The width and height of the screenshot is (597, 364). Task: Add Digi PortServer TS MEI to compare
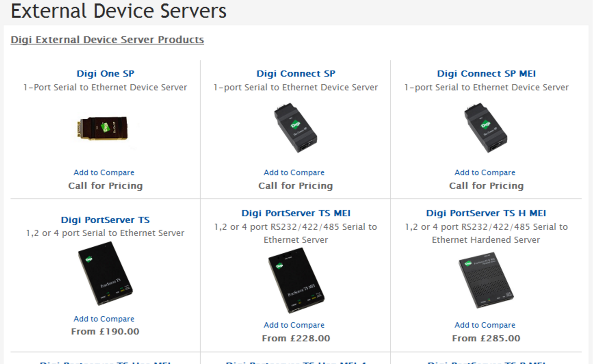coord(294,325)
